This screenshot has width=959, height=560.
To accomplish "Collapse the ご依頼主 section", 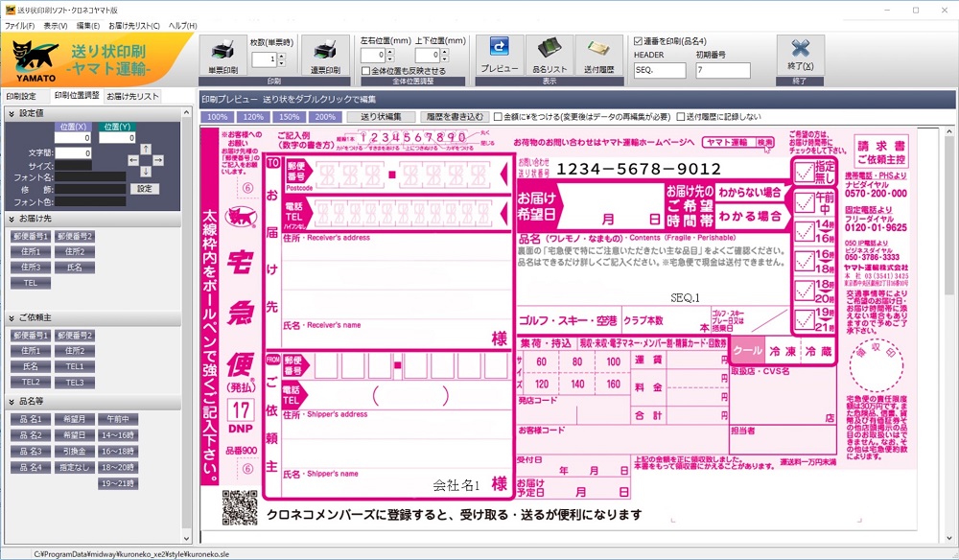I will pyautogui.click(x=12, y=318).
